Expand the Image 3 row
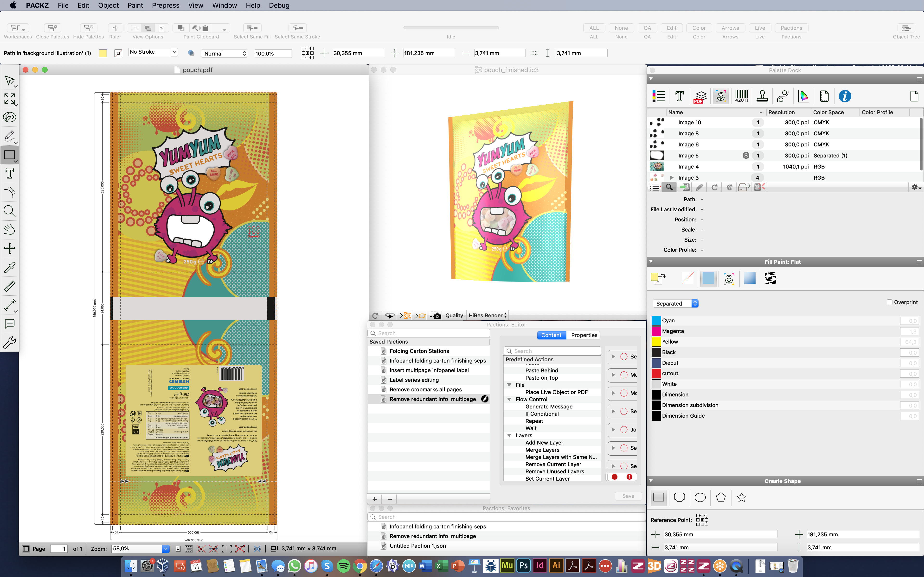Screen dimensions: 924x577 672,178
